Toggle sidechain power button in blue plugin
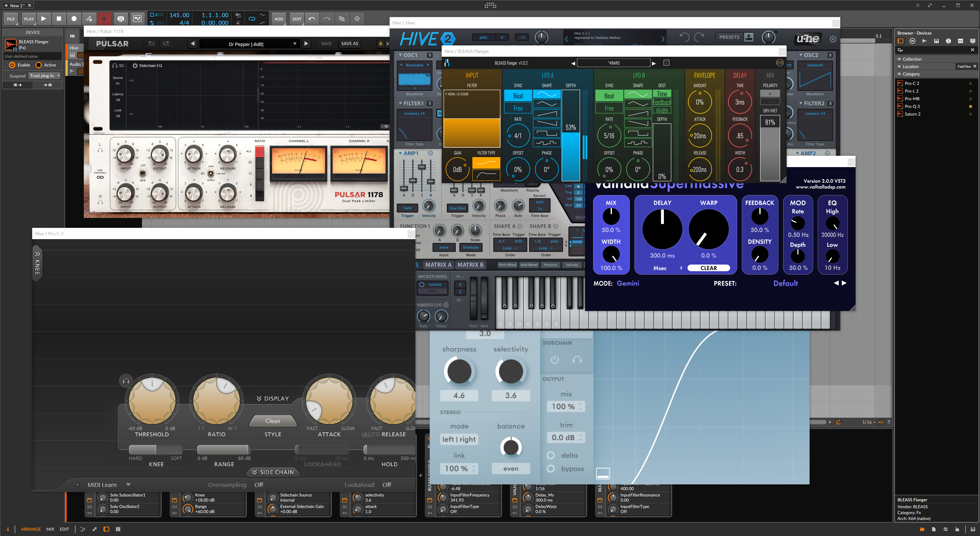The height and width of the screenshot is (536, 980). pyautogui.click(x=555, y=359)
